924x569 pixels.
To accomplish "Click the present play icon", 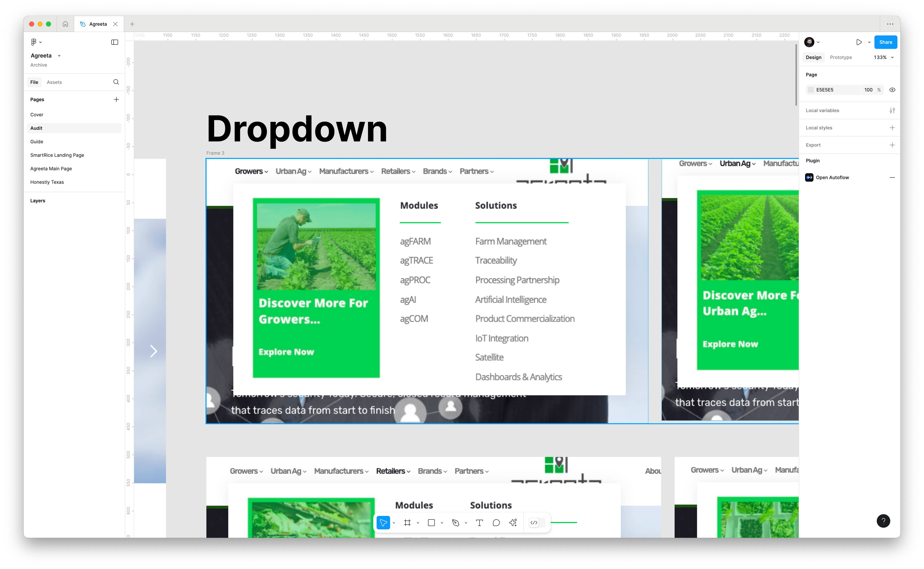I will [x=859, y=42].
